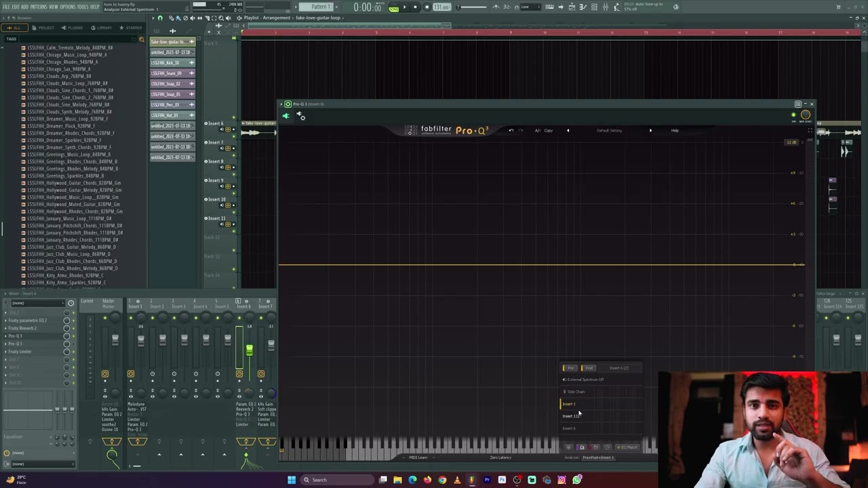Click the Stop button in transport
This screenshot has height=488, width=868.
[415, 7]
